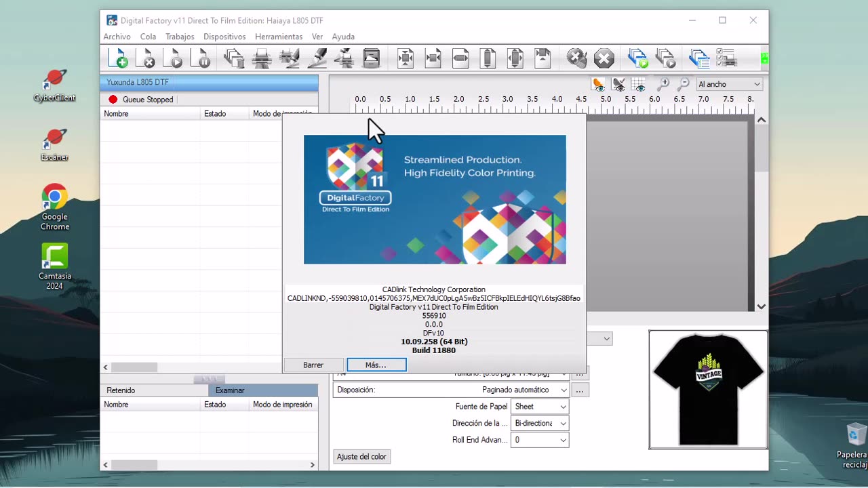Toggle the orange shape eye preview icon
Screen dimensions: 868x488
pyautogui.click(x=598, y=84)
